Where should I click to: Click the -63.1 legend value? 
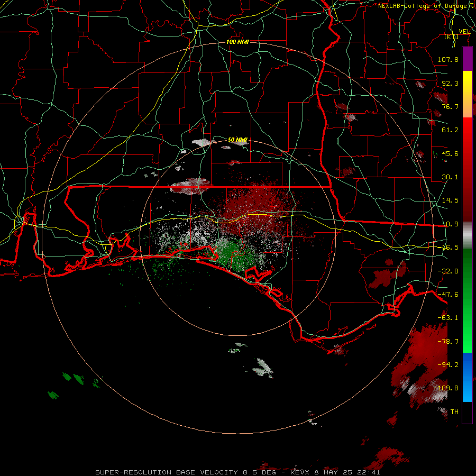click(448, 318)
